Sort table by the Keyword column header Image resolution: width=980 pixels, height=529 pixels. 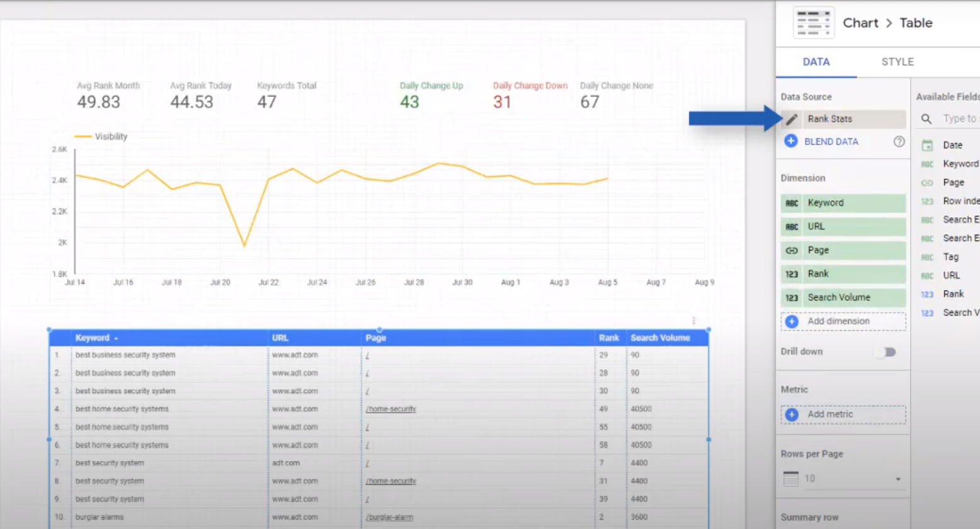(x=93, y=338)
